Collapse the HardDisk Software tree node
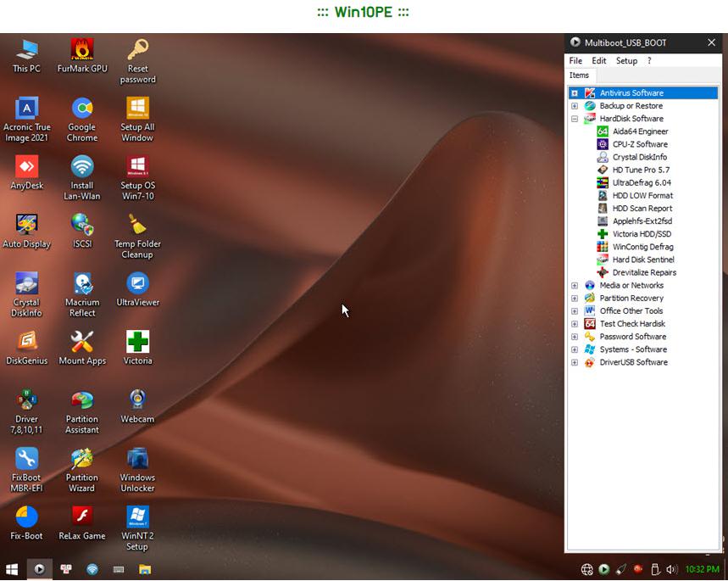The height and width of the screenshot is (581, 728). (x=575, y=118)
